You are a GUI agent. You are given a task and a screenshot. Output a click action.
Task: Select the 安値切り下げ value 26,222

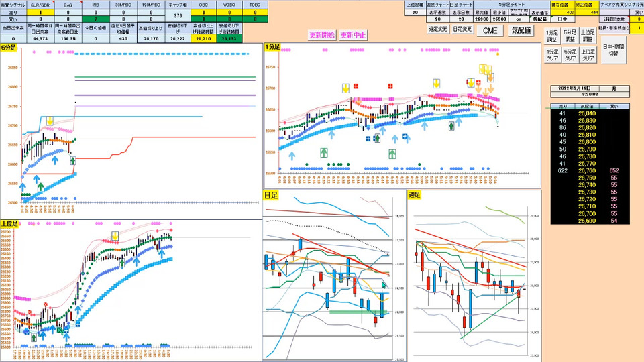point(178,39)
